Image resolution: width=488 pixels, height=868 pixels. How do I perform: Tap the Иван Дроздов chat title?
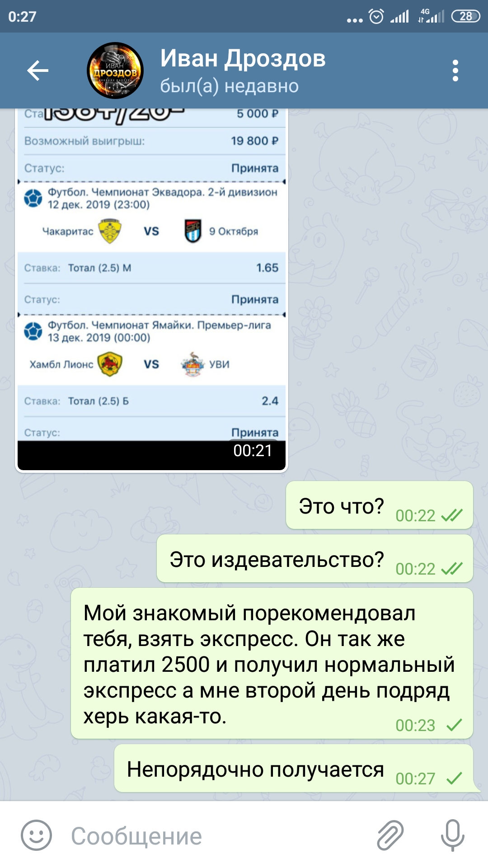[x=243, y=58]
